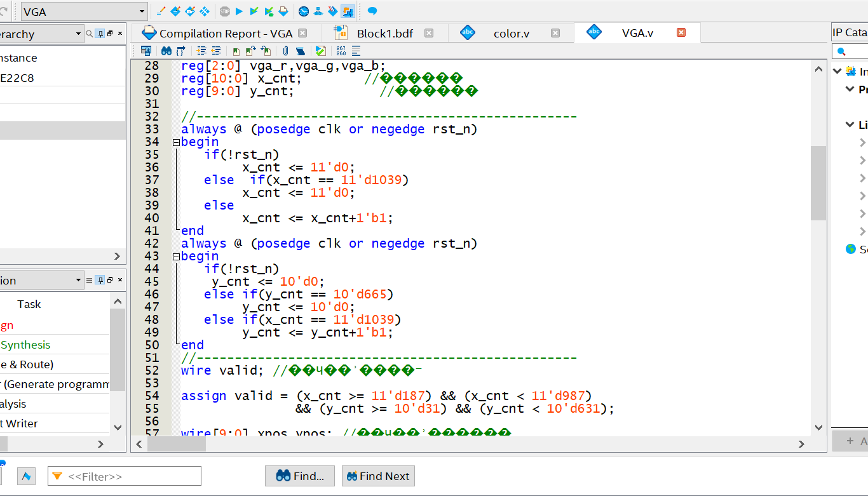This screenshot has height=501, width=868.
Task: Close the VGA.v tab
Action: 681,32
